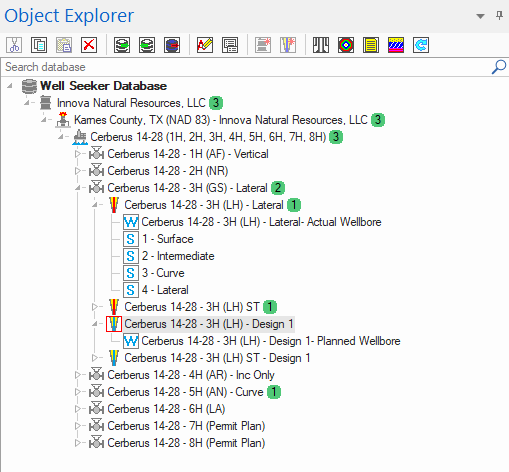Click the green 1 badge on 3H (LH) ST
This screenshot has width=509, height=472.
(x=270, y=307)
